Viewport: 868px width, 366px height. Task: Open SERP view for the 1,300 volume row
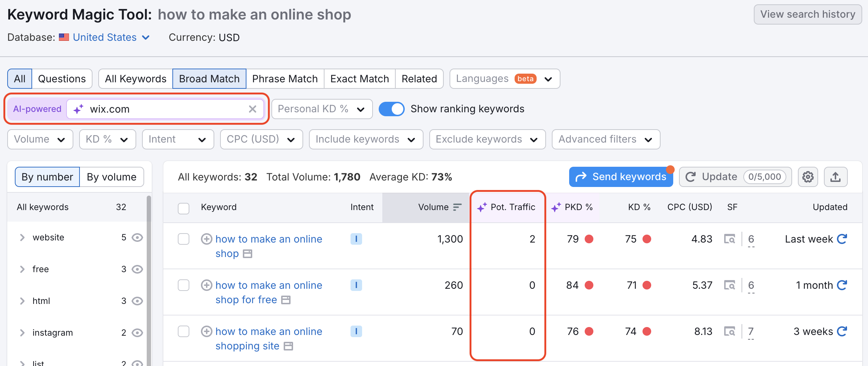click(730, 239)
